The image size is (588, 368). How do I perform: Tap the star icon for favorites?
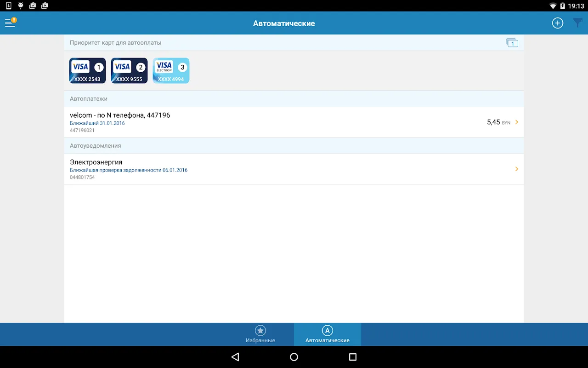pyautogui.click(x=260, y=330)
